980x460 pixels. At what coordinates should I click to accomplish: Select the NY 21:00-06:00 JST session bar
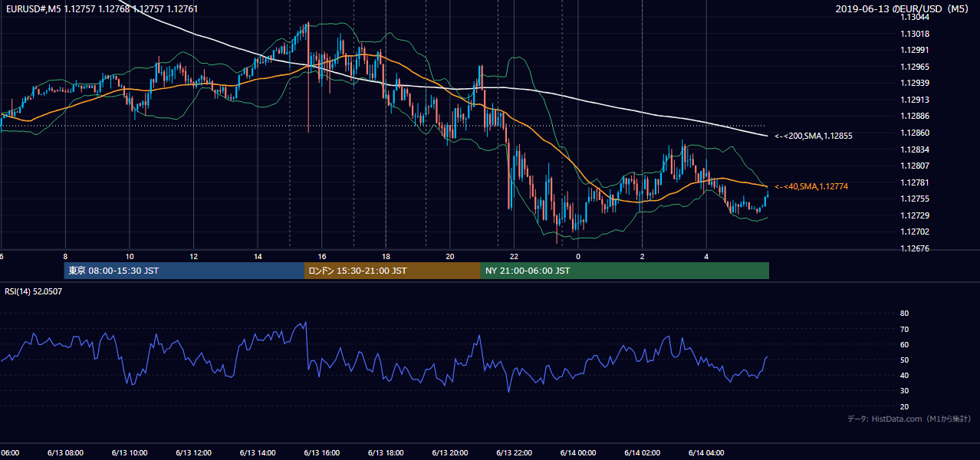coord(625,271)
